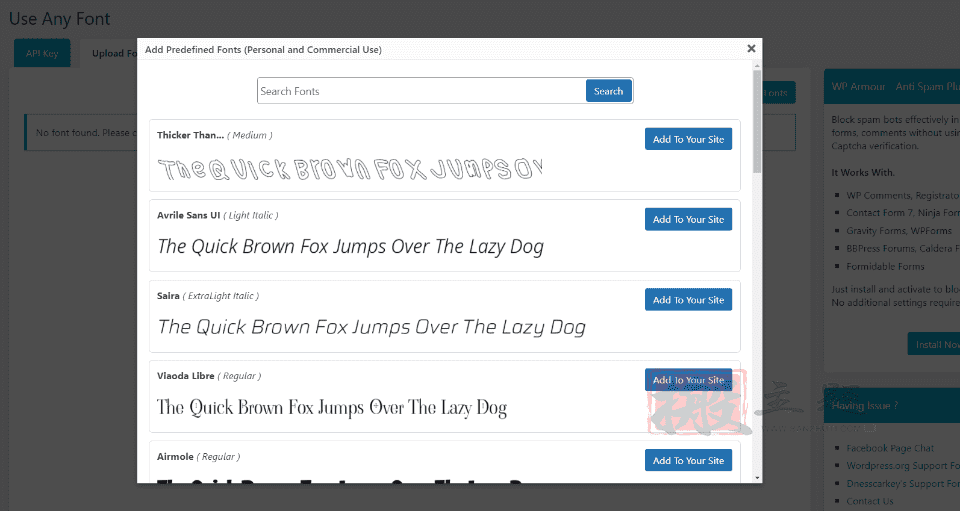The image size is (960, 511).
Task: Click the Viaoda Libre preview sentence
Action: pyautogui.click(x=332, y=408)
